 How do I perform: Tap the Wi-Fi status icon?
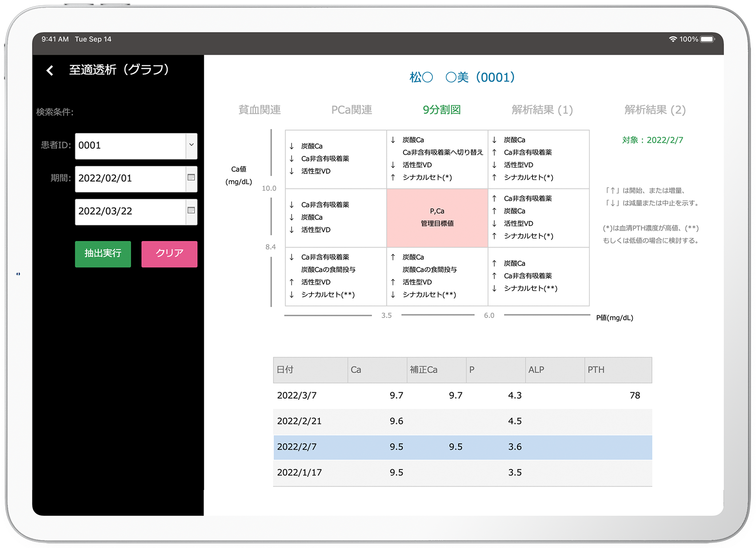pyautogui.click(x=672, y=39)
